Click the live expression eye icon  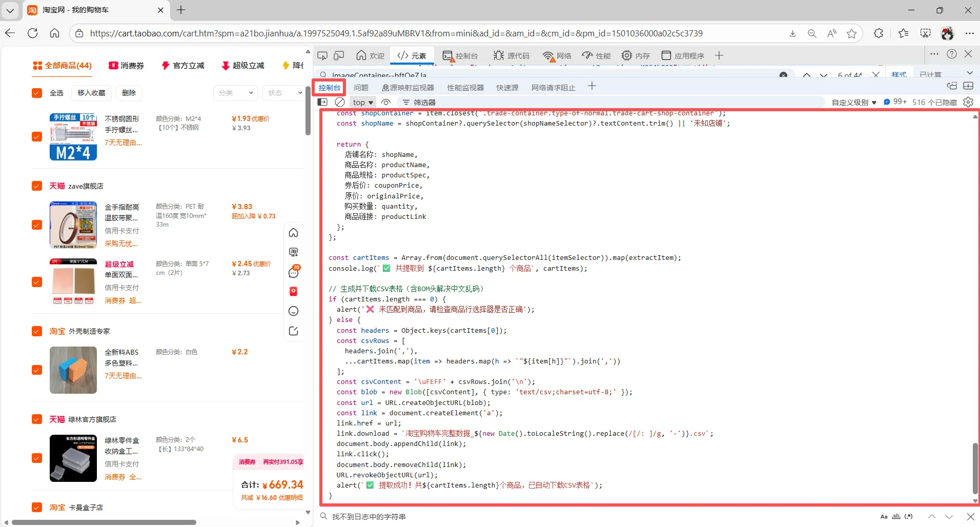click(x=386, y=102)
